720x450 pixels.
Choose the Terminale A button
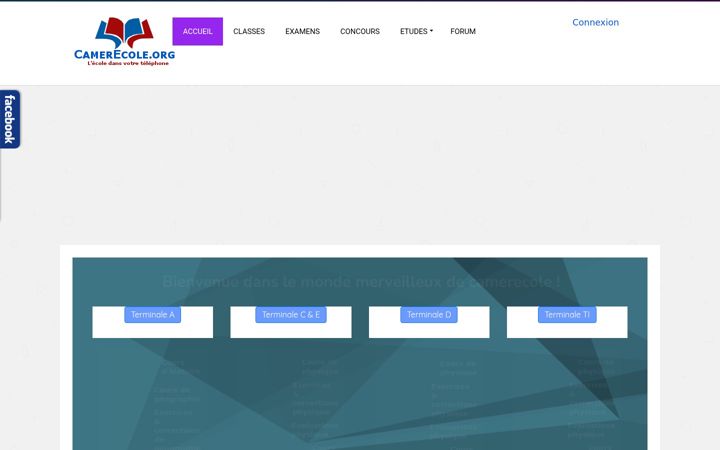tap(152, 315)
